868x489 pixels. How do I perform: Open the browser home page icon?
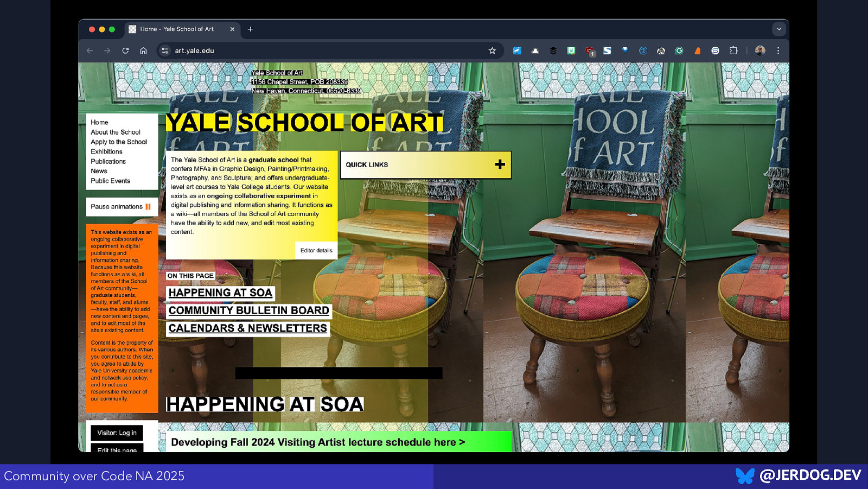[x=143, y=50]
